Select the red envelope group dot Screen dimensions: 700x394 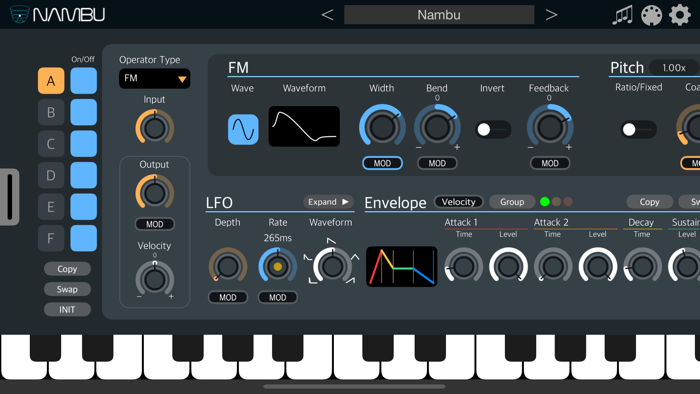pyautogui.click(x=568, y=202)
